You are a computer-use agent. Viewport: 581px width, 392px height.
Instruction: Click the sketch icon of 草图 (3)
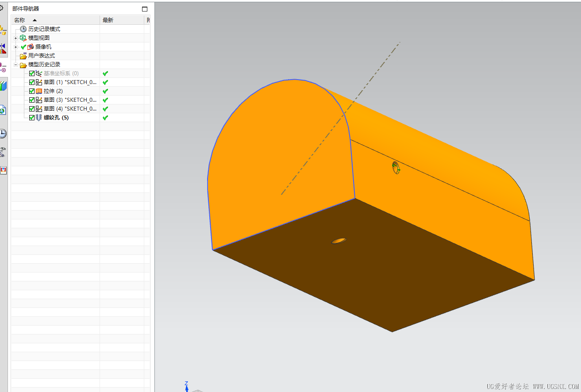(x=39, y=100)
